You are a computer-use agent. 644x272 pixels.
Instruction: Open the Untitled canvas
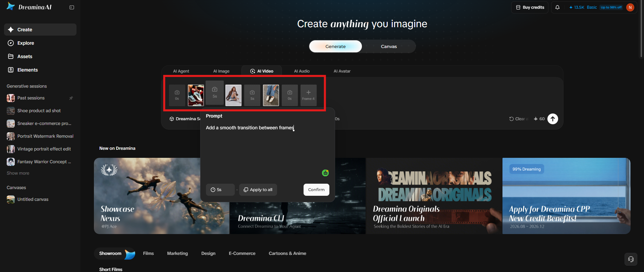pyautogui.click(x=40, y=199)
